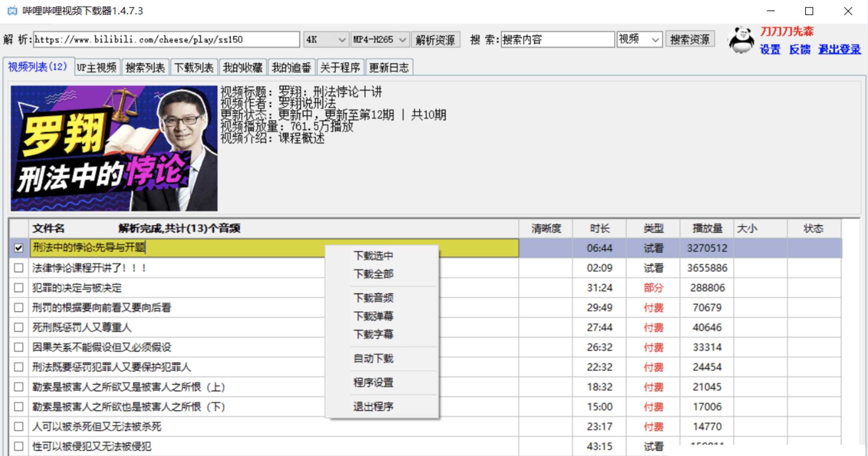Select 下载字幕 in context menu
868x456 pixels.
(373, 334)
